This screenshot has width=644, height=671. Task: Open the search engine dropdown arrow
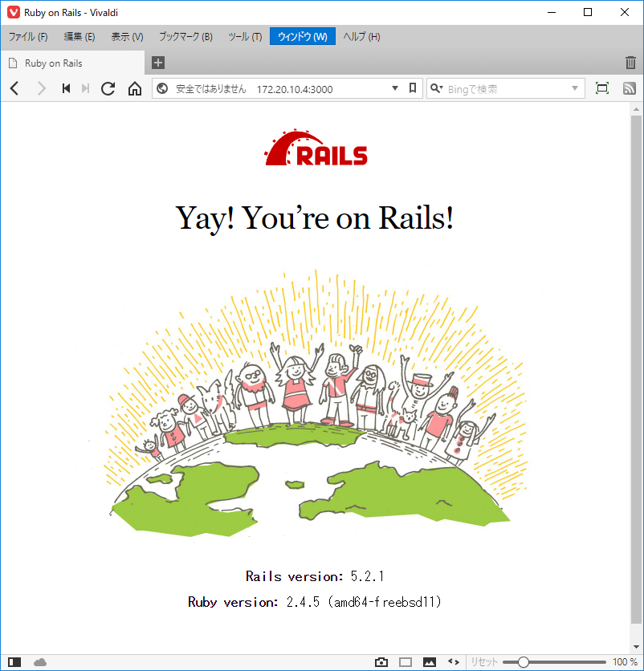575,88
